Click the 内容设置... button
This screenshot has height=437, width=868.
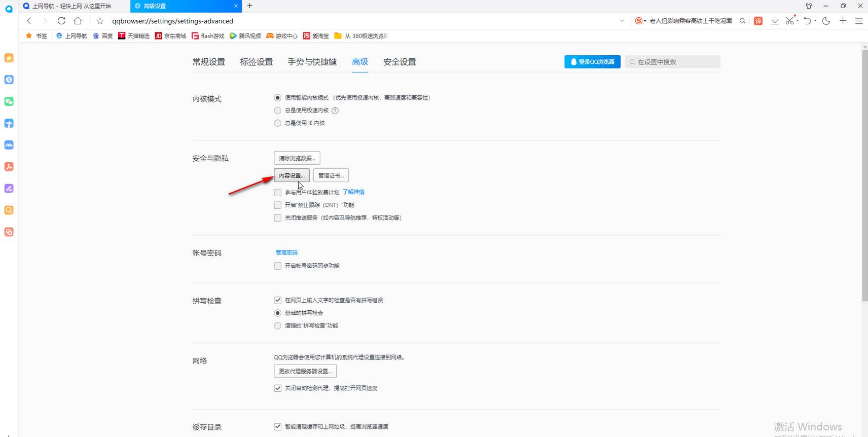pyautogui.click(x=292, y=175)
